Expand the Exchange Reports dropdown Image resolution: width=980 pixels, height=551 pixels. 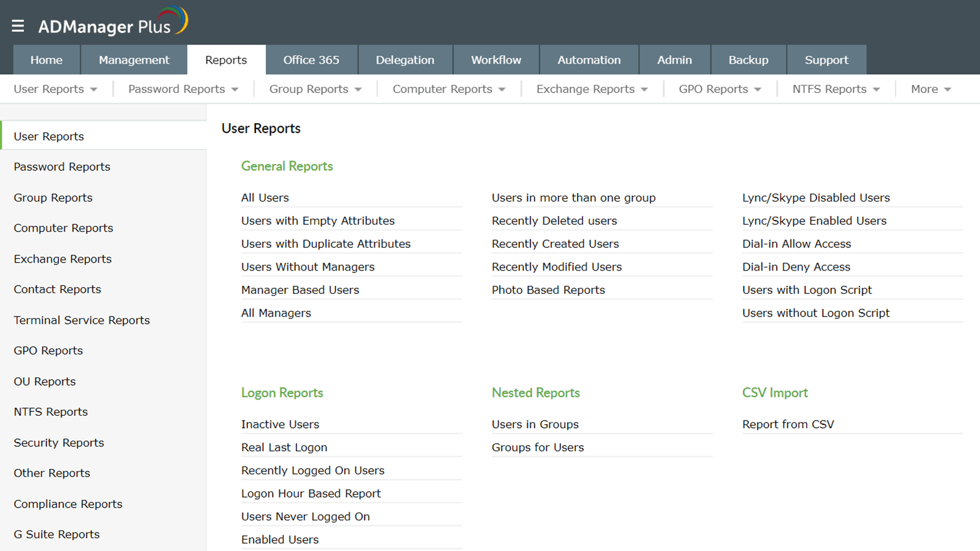(592, 89)
